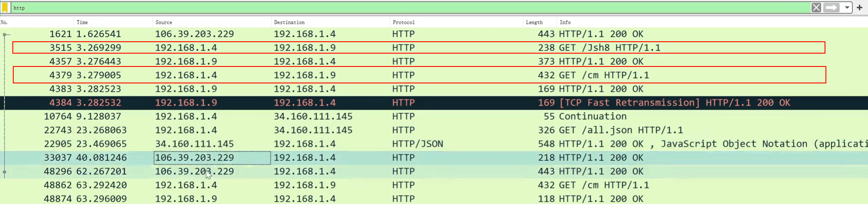
Task: Sort by the Protocol column header
Action: coord(456,22)
